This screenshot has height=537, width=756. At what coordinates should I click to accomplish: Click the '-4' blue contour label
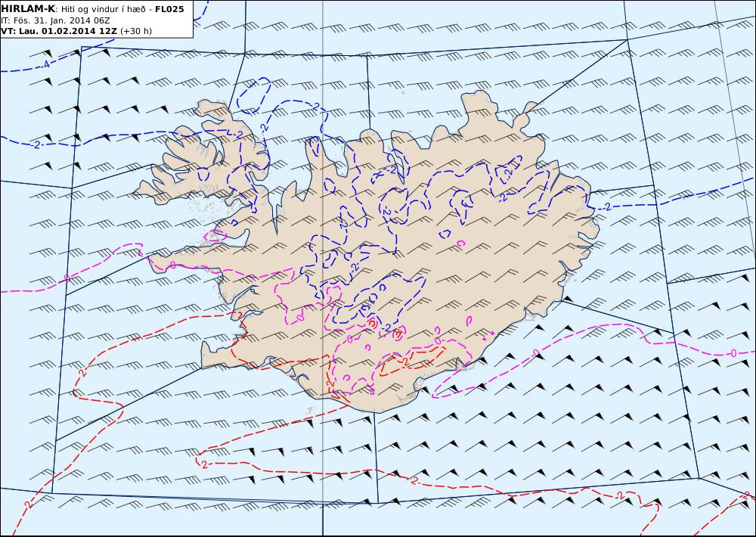click(x=45, y=64)
